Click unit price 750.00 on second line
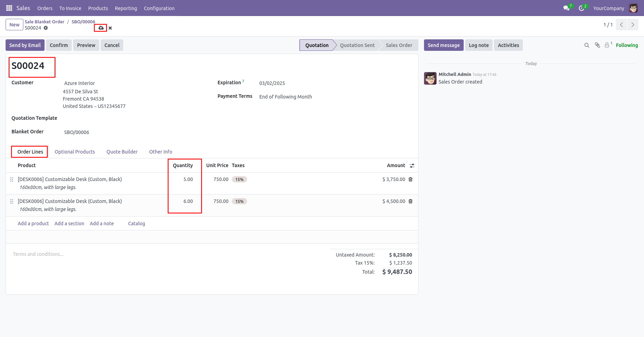 point(221,201)
